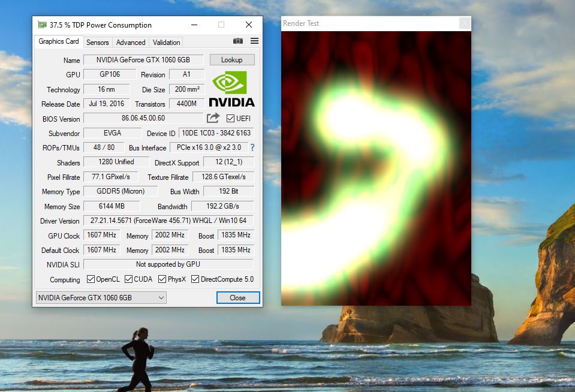The width and height of the screenshot is (575, 392).
Task: Click the Release Date field Jul 19, 2016
Action: (106, 104)
